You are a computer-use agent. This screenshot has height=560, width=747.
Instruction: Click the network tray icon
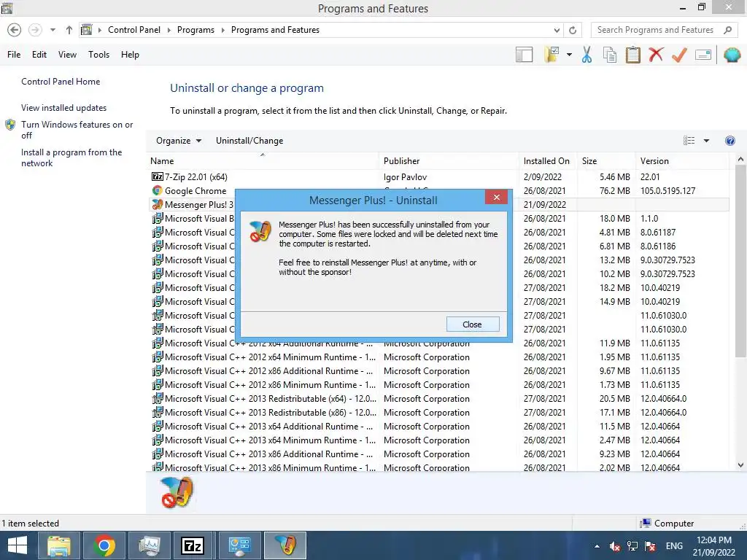click(x=632, y=546)
